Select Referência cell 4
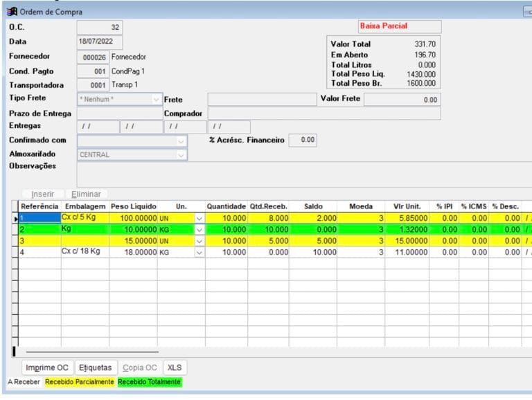 click(x=39, y=252)
